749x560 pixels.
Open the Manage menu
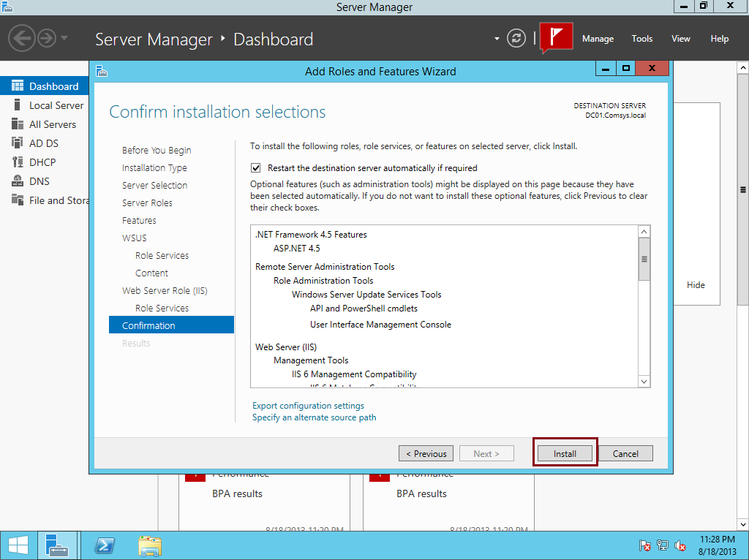(x=598, y=39)
